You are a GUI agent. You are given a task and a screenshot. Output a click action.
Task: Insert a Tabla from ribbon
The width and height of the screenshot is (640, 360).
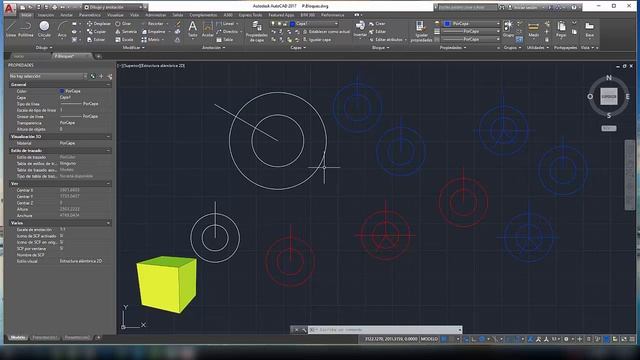(225, 40)
